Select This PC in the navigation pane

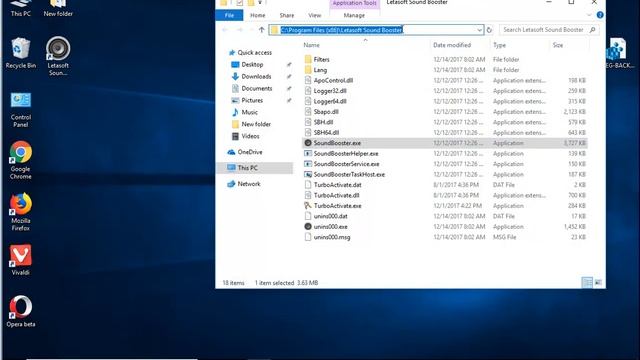247,168
